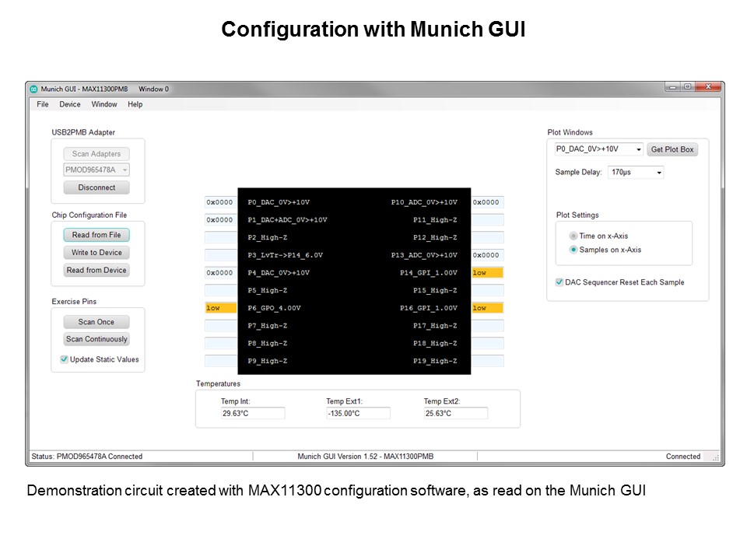
Task: Click the value field for P1_DAC+ADC_0V>+10V
Action: point(221,220)
